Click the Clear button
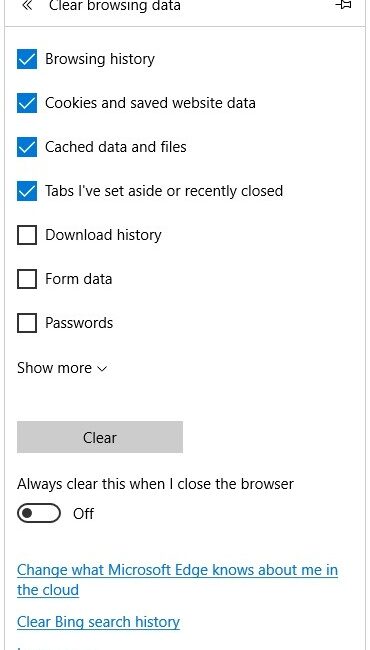Image resolution: width=370 pixels, height=650 pixels. tap(100, 437)
